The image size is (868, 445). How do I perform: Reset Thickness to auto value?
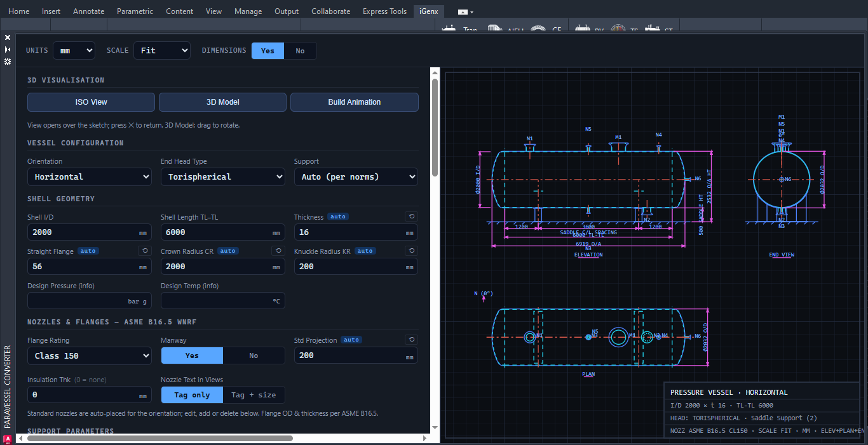coord(411,216)
